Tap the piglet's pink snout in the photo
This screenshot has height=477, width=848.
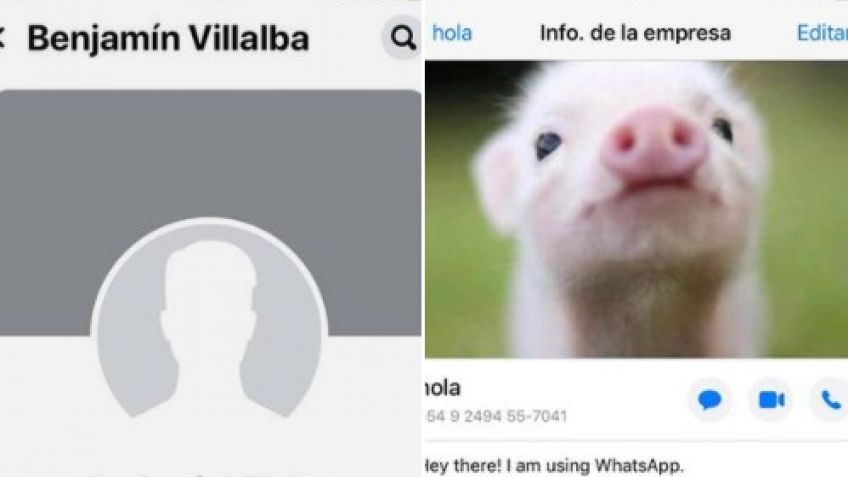point(653,144)
